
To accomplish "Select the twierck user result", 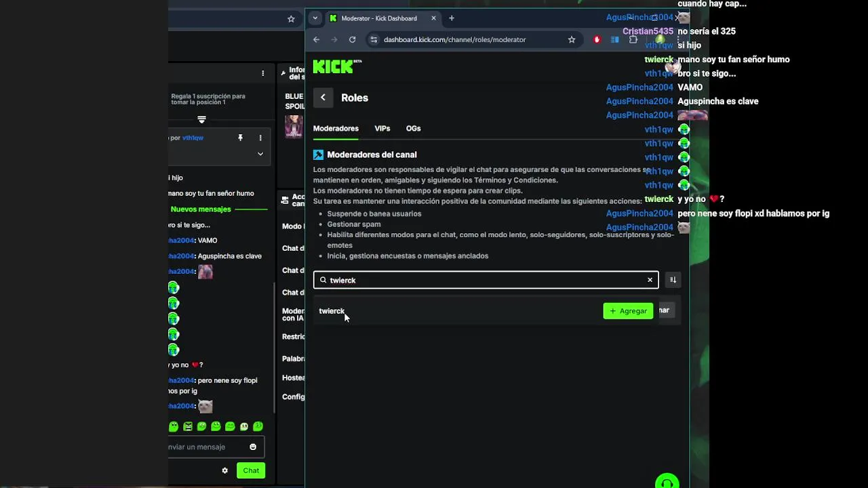I will [x=332, y=310].
